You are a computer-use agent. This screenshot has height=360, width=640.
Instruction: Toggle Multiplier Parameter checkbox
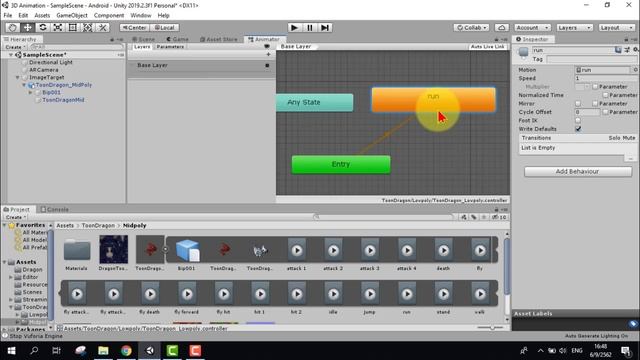click(x=595, y=87)
